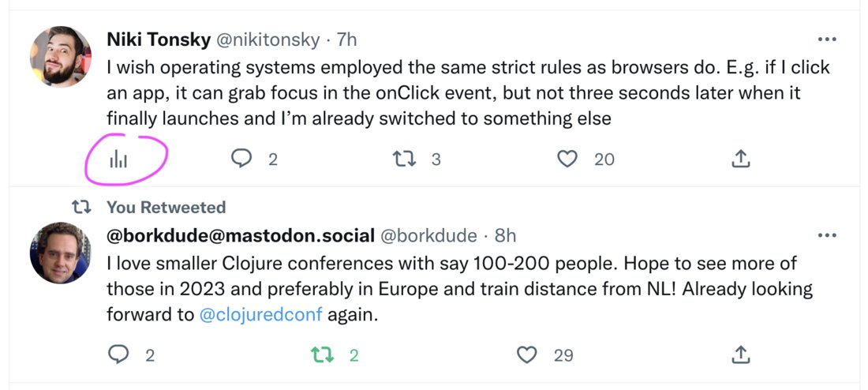Undo retweet of borkdude's tweet
Screen dimensions: 868x390
[323, 354]
